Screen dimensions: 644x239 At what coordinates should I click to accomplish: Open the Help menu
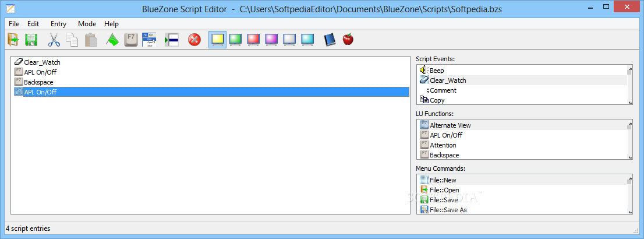pos(111,24)
